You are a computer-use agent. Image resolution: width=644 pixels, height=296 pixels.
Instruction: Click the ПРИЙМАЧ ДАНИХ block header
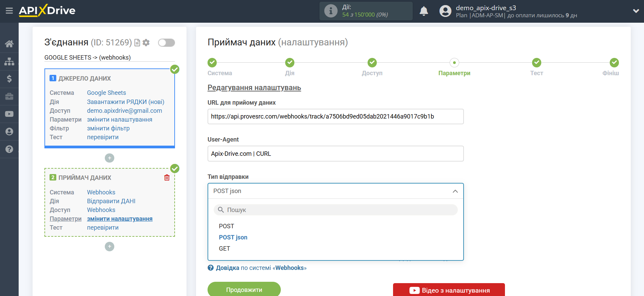tap(85, 178)
